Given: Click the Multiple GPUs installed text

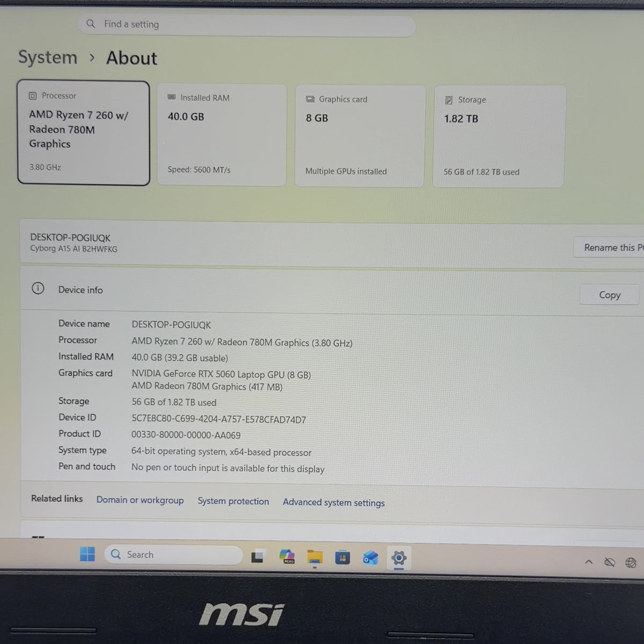Looking at the screenshot, I should [x=346, y=171].
